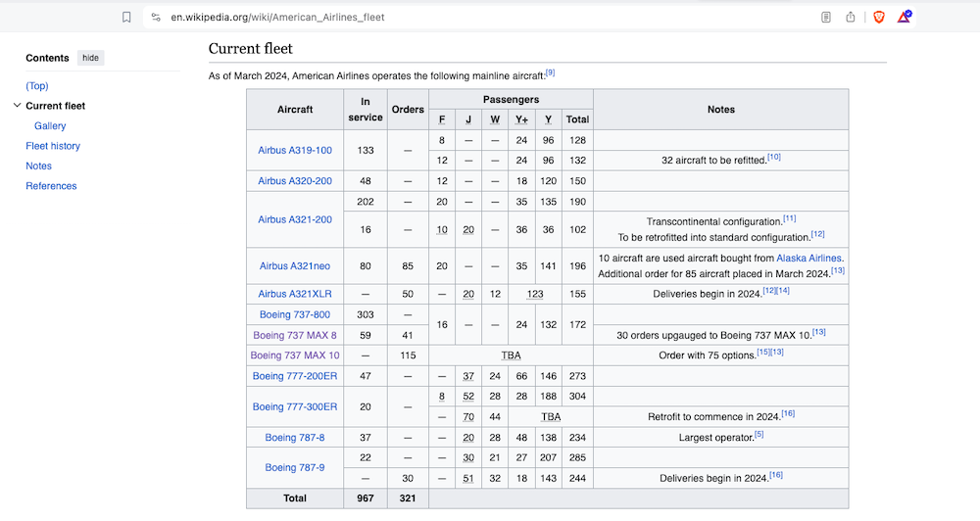Open Boeing 737-800 article
980x521 pixels.
[295, 314]
